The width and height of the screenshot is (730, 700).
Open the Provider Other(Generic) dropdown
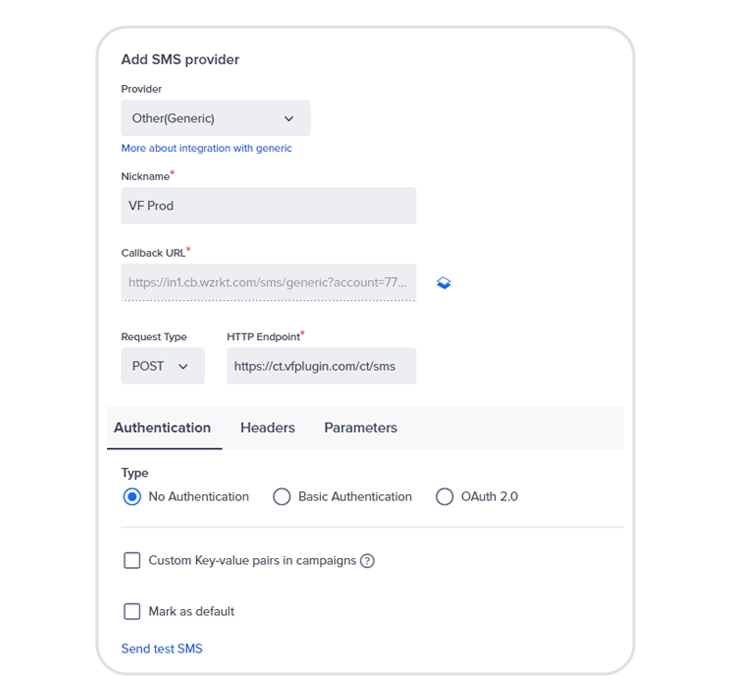click(x=216, y=118)
